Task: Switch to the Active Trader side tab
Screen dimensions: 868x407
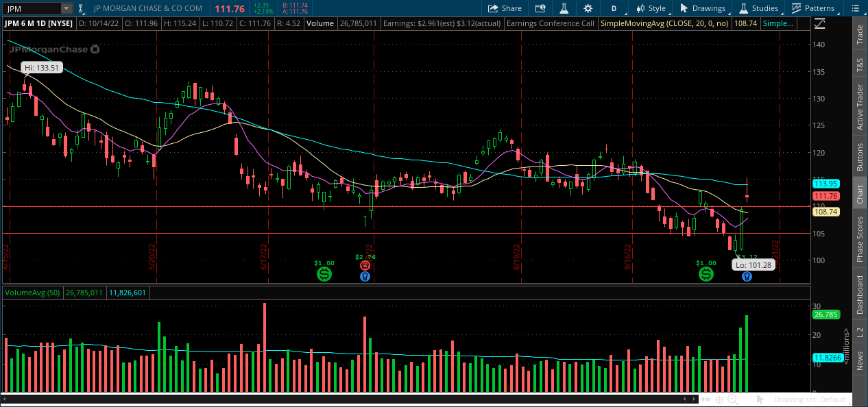Action: (860, 108)
